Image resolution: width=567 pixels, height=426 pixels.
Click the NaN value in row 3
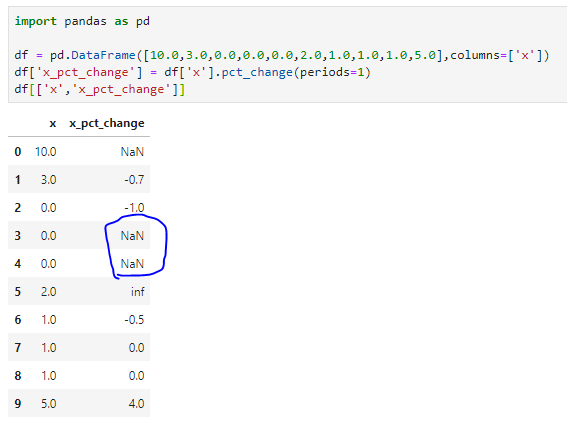point(132,236)
